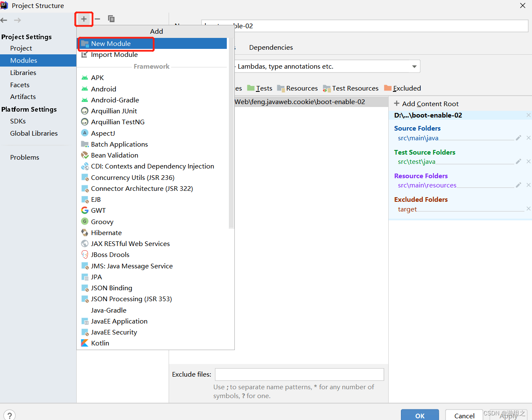Click the JavaEE Security icon
Image resolution: width=532 pixels, height=420 pixels.
85,332
